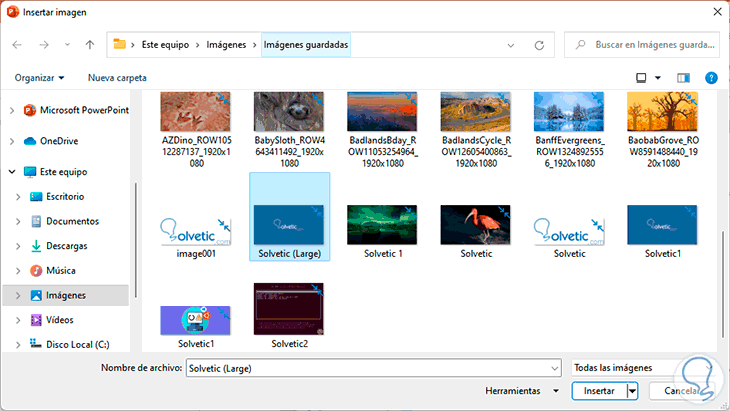Click Imágenes guardadas breadcrumb
730x411 pixels.
[306, 45]
